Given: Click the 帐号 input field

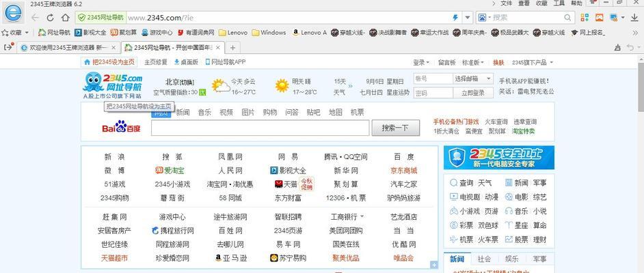Looking at the screenshot, I should click(x=433, y=78).
